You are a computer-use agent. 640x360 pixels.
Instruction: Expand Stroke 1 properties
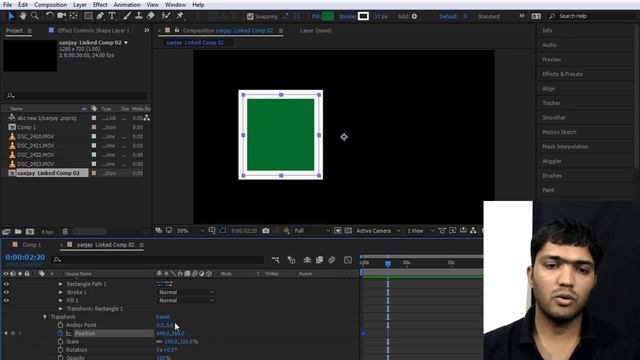click(61, 292)
